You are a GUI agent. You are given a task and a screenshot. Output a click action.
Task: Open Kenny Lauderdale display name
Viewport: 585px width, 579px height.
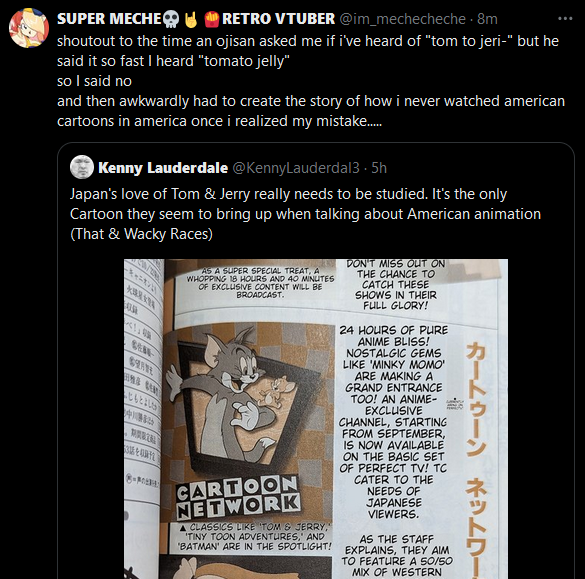pyautogui.click(x=163, y=168)
